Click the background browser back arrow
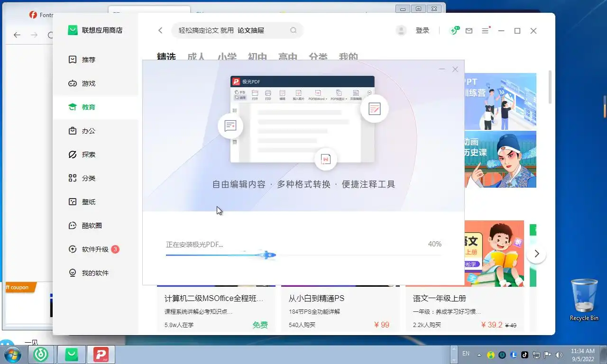 pos(17,35)
